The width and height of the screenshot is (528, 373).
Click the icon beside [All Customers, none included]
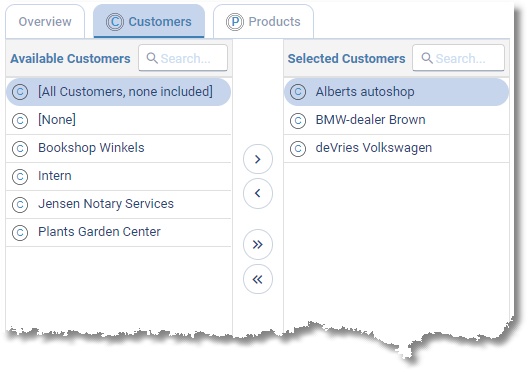(20, 92)
